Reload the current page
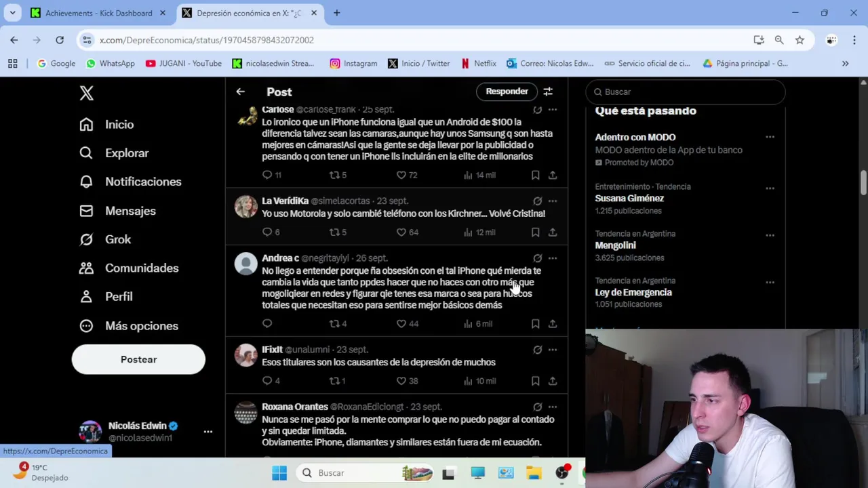This screenshot has height=488, width=868. point(60,40)
